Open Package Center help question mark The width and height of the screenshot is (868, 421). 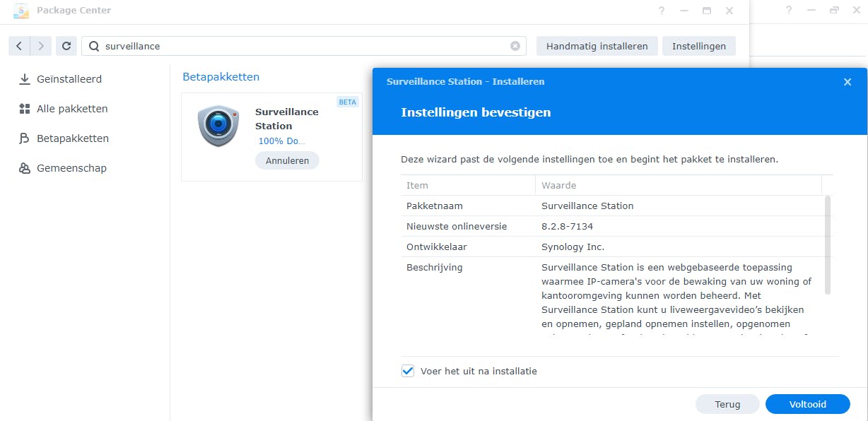coord(662,11)
